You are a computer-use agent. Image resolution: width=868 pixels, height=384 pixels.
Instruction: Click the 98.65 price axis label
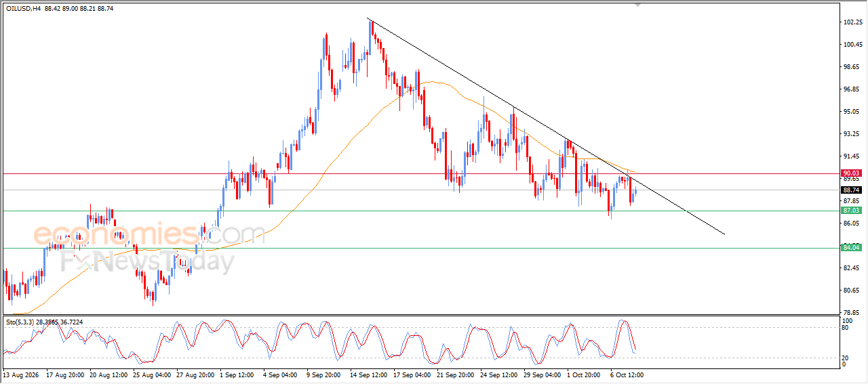click(852, 67)
